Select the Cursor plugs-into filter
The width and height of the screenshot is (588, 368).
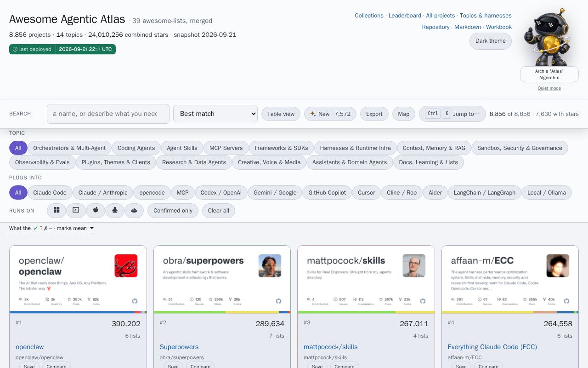[x=367, y=193]
